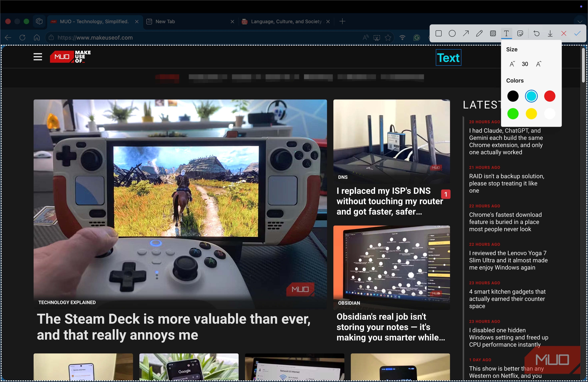Reload the current page
The width and height of the screenshot is (588, 382).
22,38
